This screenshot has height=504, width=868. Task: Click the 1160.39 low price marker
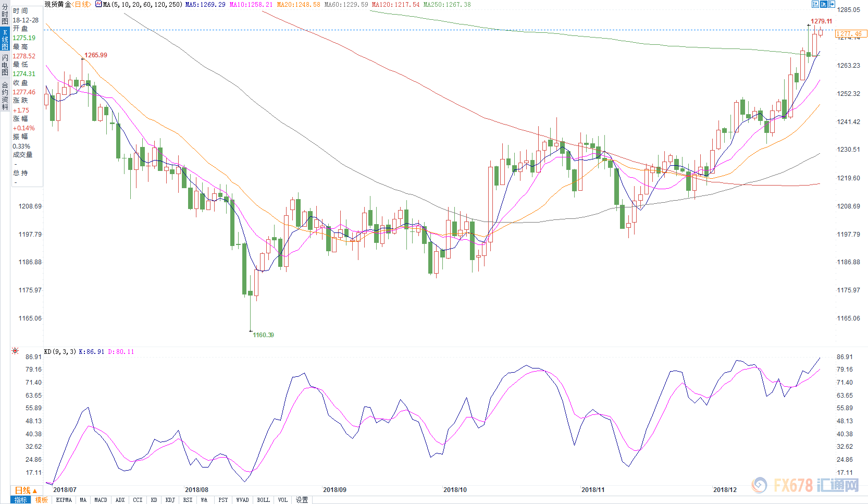click(x=263, y=335)
